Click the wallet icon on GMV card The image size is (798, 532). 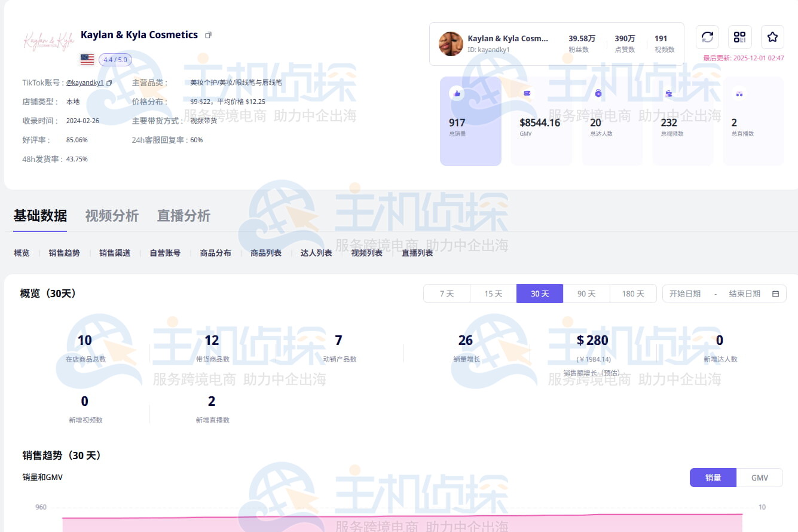526,93
